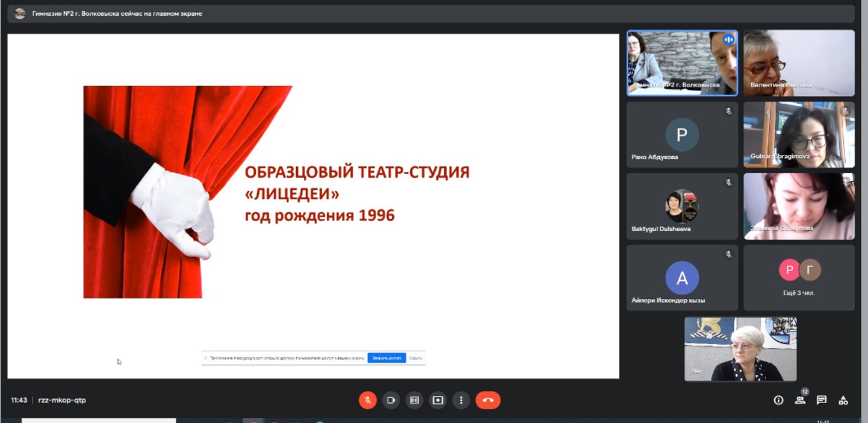Click the 'Скрыть' link in sharing bar
Viewport: 868px width, 423px height.
(415, 358)
